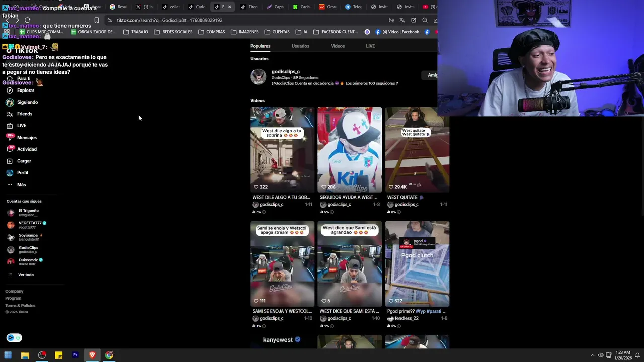Switch to 'Capt' browser tab
Viewport: 644px width, 362px height.
tap(275, 7)
